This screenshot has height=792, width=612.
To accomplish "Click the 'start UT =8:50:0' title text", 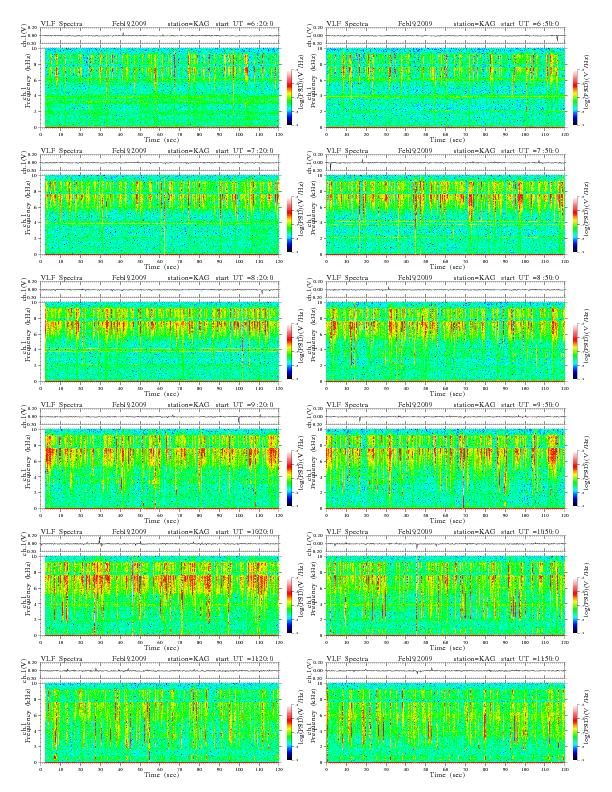I will click(530, 277).
